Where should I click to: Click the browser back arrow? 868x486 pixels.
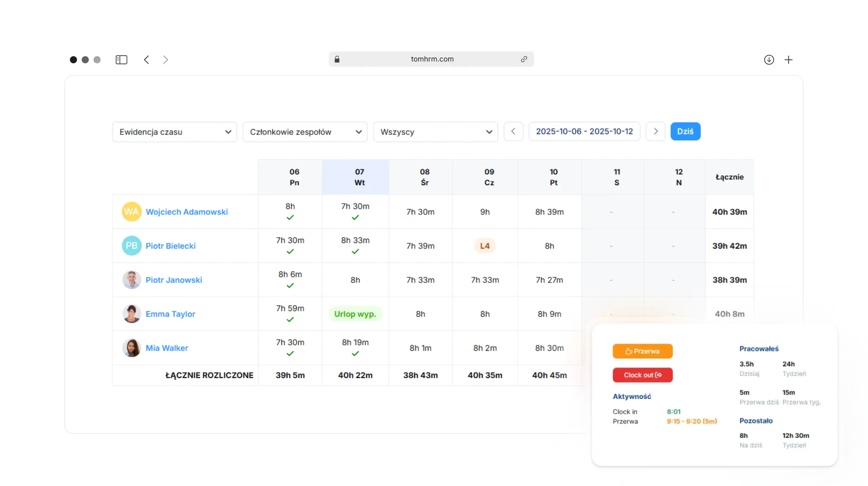point(146,60)
